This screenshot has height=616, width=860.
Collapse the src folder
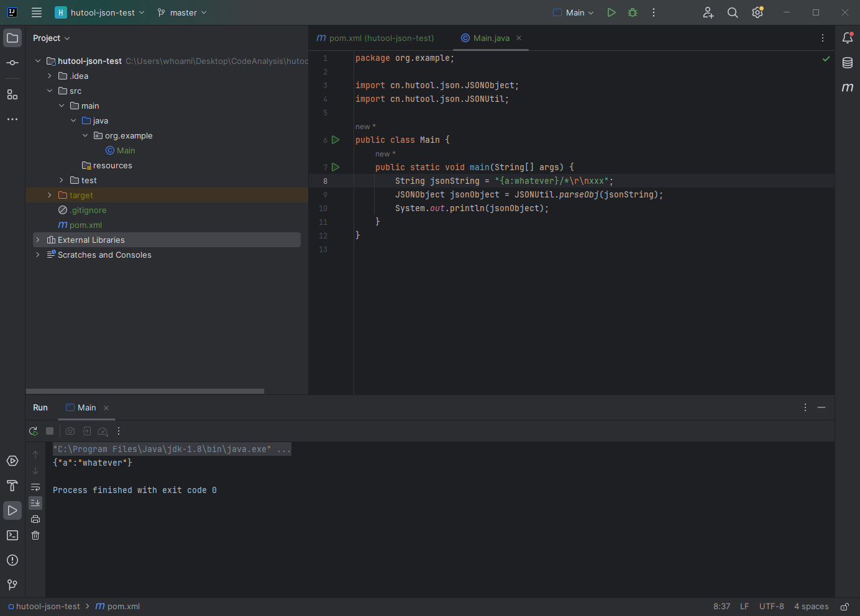(50, 91)
